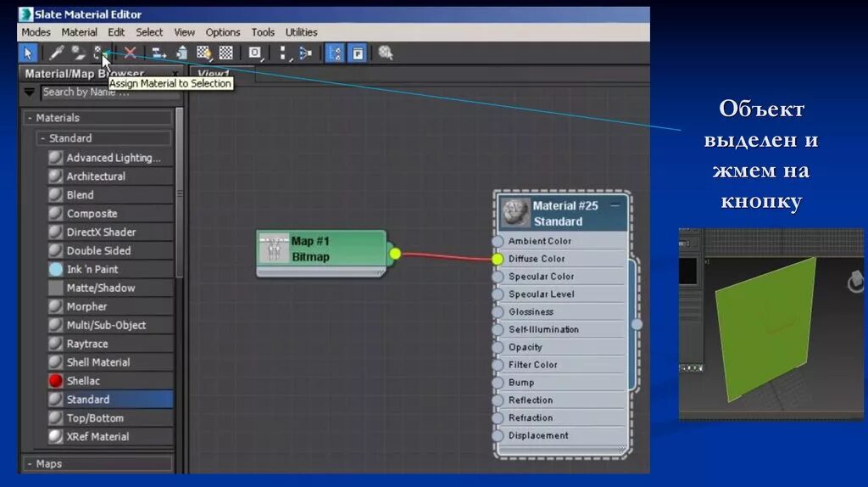Click the Search by Name field
The image size is (868, 487).
tap(109, 92)
